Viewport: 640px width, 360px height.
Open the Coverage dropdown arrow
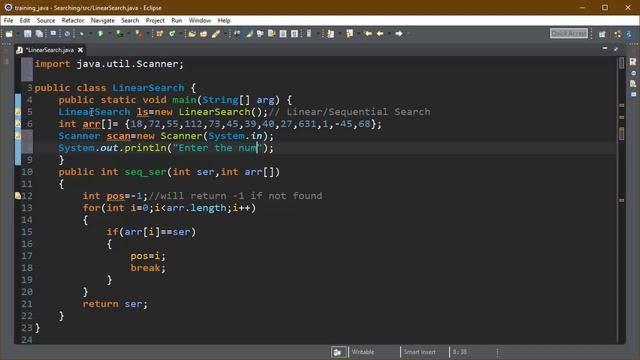(128, 33)
